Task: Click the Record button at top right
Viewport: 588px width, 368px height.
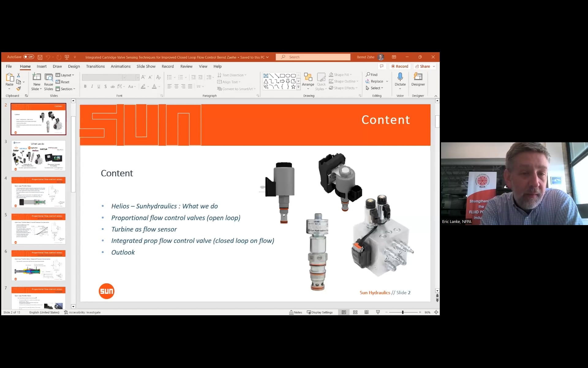Action: [400, 66]
